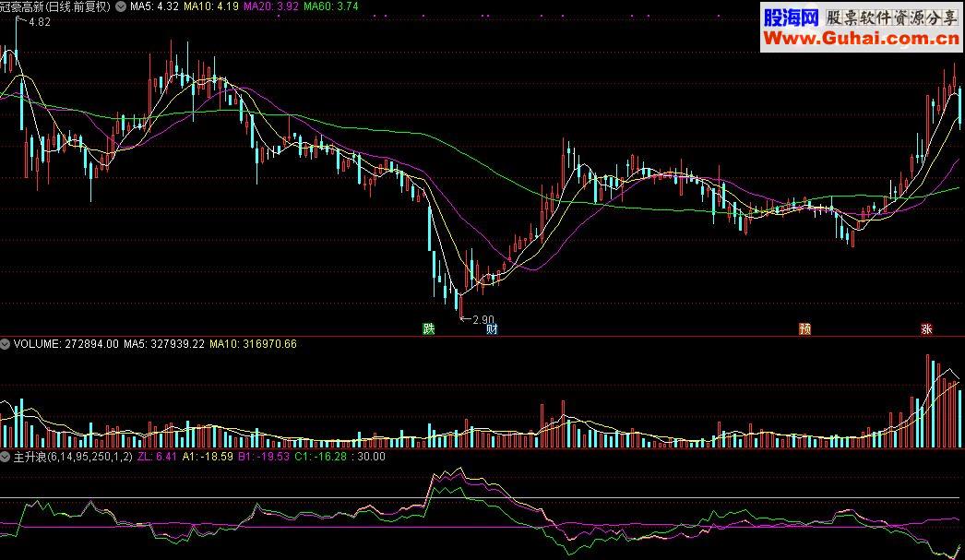This screenshot has width=965, height=560.
Task: Click the A1: -18.59 value
Action: click(208, 457)
